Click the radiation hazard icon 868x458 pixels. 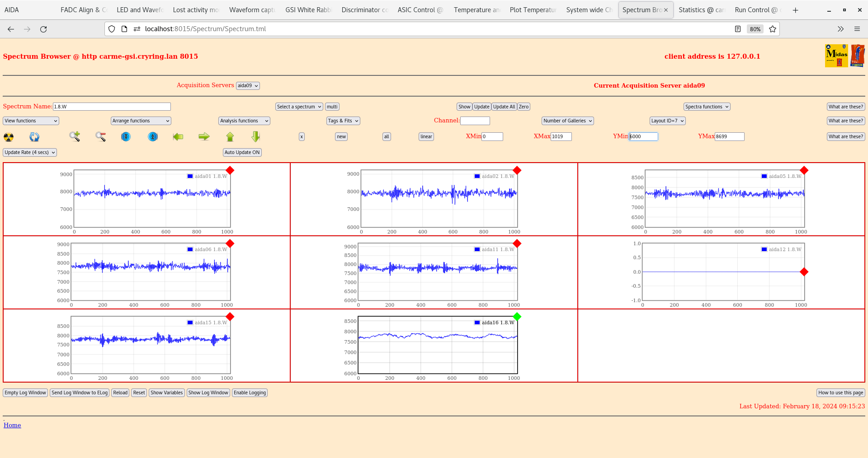(9, 137)
